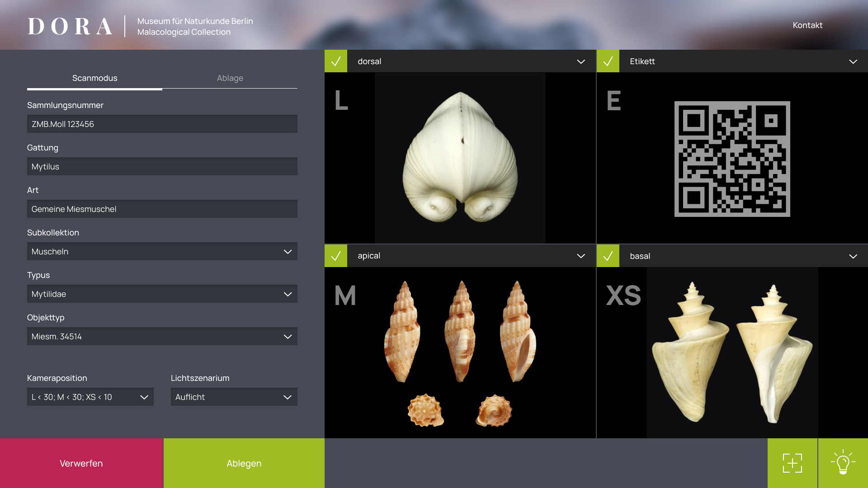The image size is (868, 488).
Task: Click the Malacological Collection text
Action: (x=184, y=32)
